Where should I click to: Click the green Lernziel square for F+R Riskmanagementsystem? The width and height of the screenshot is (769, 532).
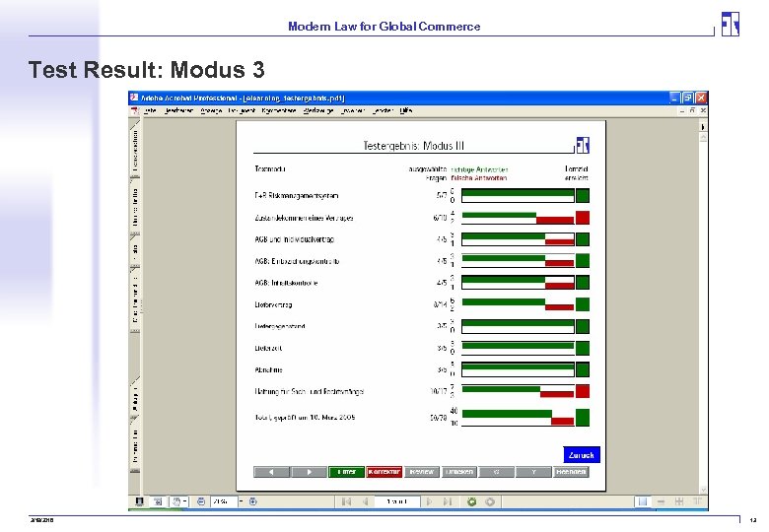point(583,195)
